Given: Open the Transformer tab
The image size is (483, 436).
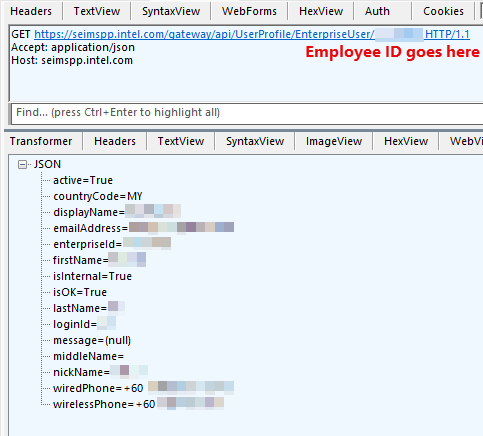Looking at the screenshot, I should (41, 141).
